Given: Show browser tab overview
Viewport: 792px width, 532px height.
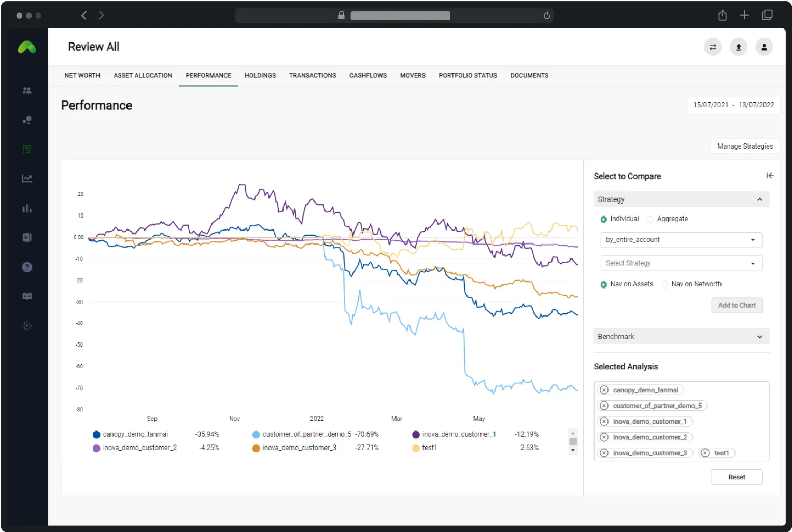Looking at the screenshot, I should 767,16.
